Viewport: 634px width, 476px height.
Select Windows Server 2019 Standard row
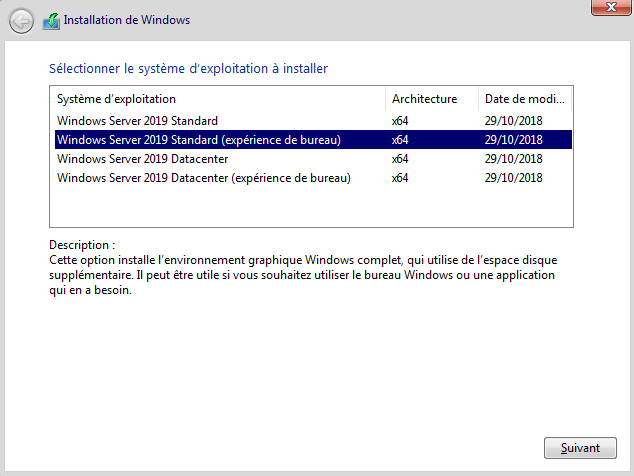[137, 121]
